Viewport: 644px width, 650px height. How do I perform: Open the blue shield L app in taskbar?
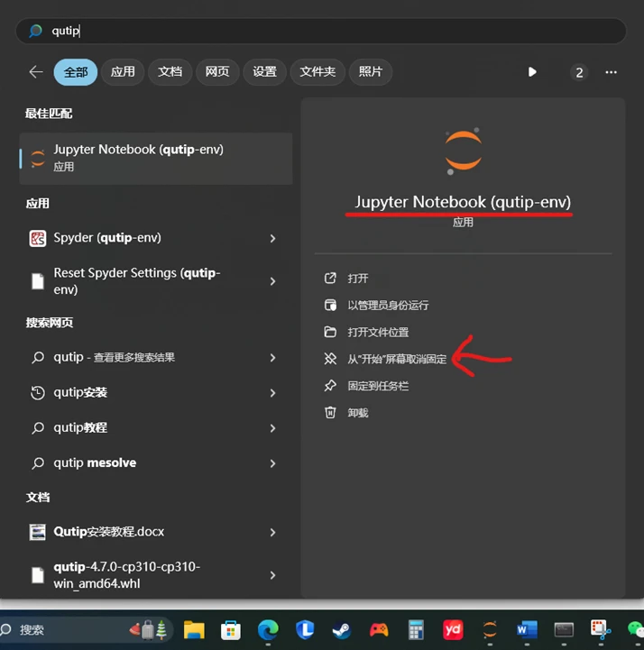click(305, 630)
